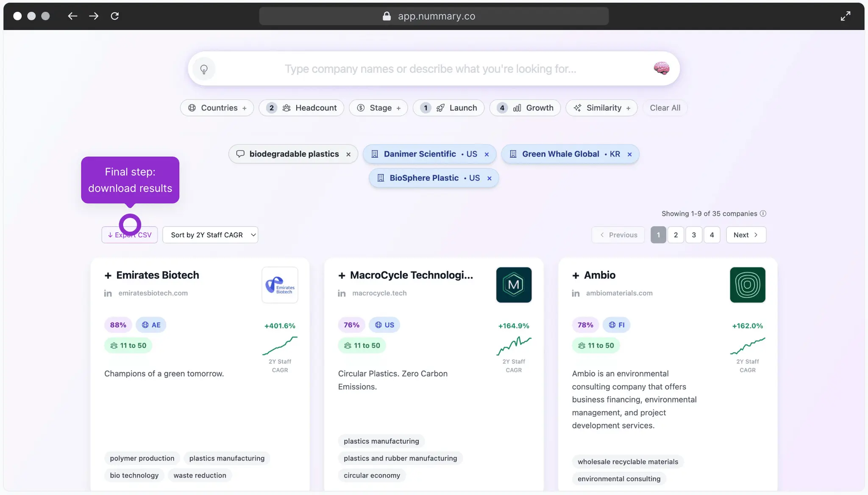Click the Emirates Biotech company title
This screenshot has height=495, width=868.
coord(158,275)
